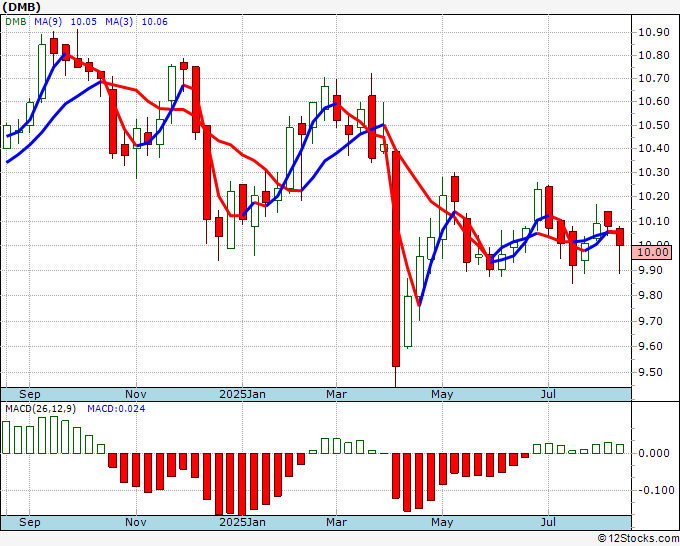Click the (DMB) ticker title
The image size is (680, 546).
pyautogui.click(x=22, y=7)
